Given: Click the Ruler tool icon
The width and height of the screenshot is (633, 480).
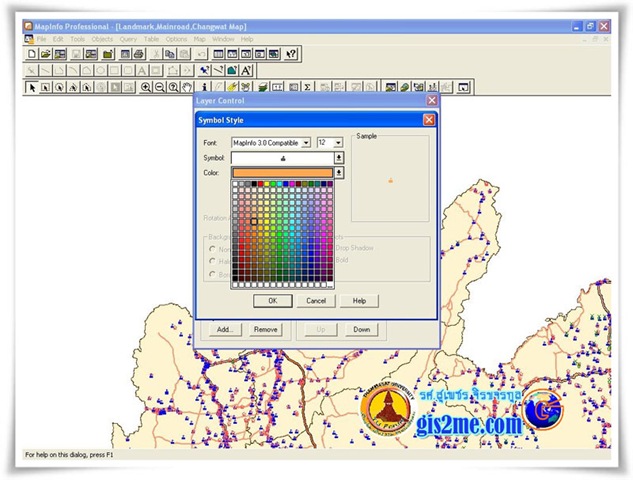Looking at the screenshot, I should (x=277, y=87).
